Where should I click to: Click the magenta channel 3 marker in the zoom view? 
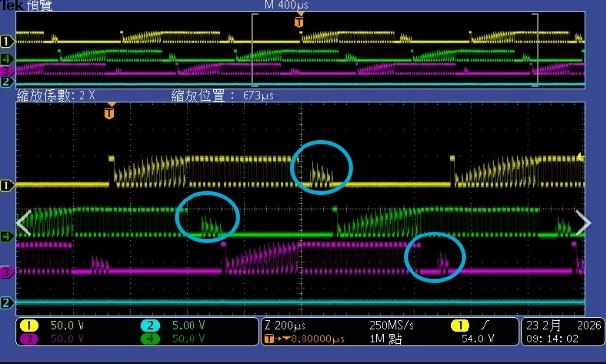(x=6, y=273)
